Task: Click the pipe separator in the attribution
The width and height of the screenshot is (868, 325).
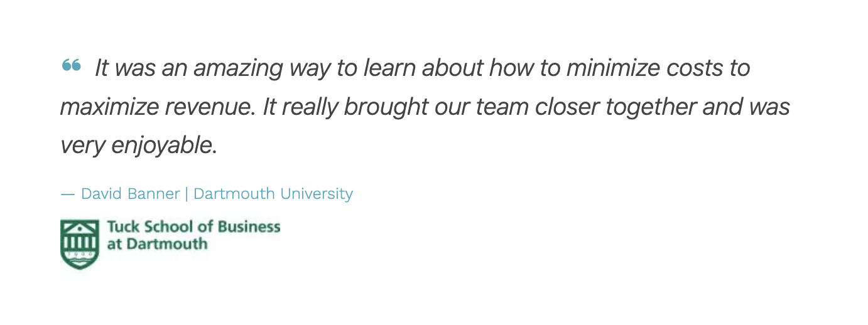Action: (187, 194)
